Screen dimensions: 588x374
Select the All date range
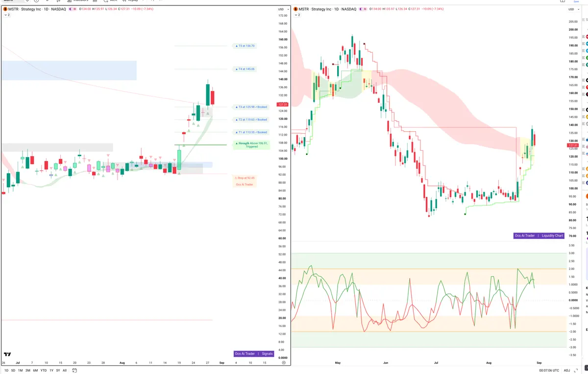pos(65,371)
